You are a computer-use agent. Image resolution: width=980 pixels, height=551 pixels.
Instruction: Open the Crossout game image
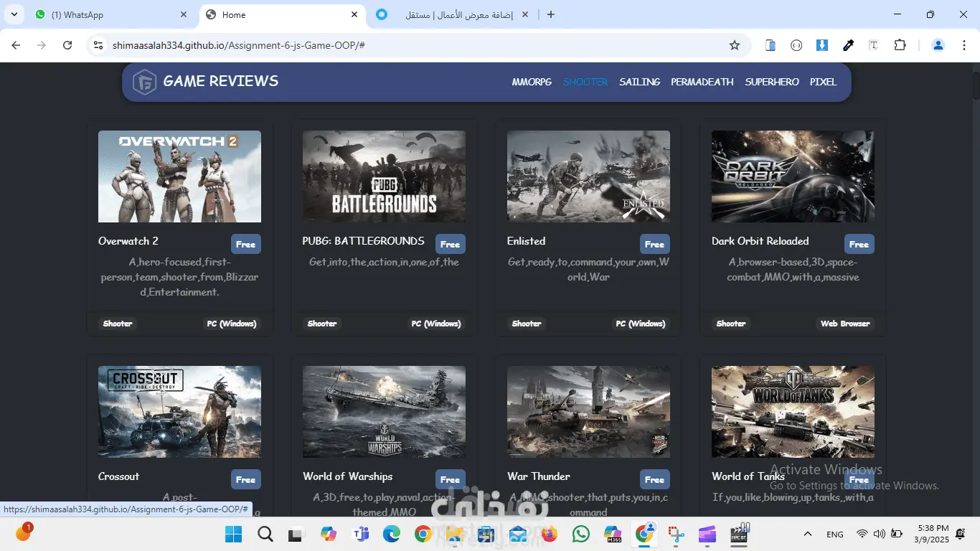point(179,412)
